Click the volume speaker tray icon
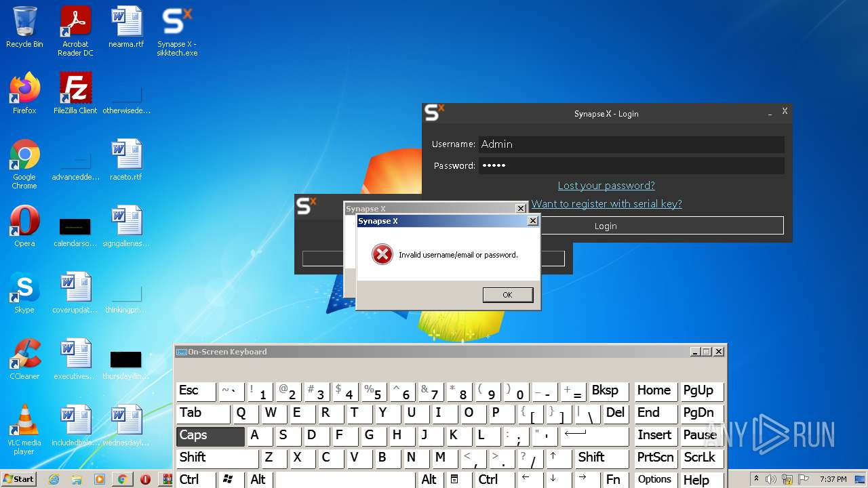This screenshot has width=868, height=488. 771,479
